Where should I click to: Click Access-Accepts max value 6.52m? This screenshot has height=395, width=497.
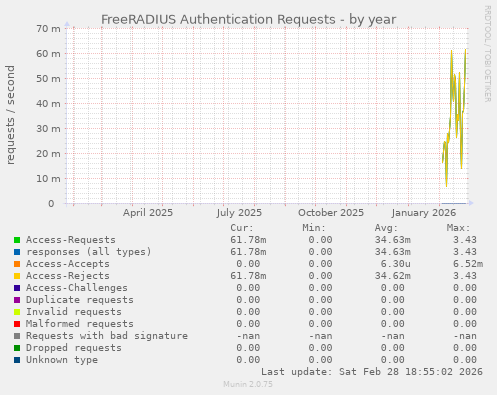[x=468, y=264]
